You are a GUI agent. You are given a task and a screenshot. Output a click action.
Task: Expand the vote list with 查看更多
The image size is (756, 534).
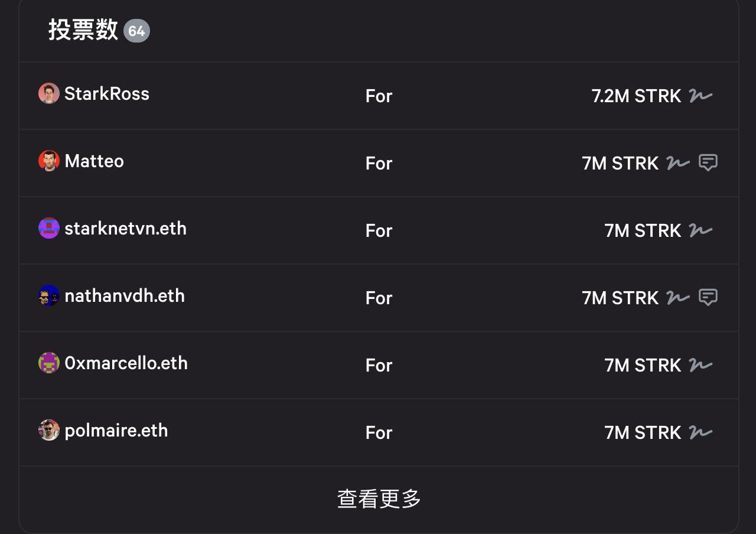pos(379,499)
